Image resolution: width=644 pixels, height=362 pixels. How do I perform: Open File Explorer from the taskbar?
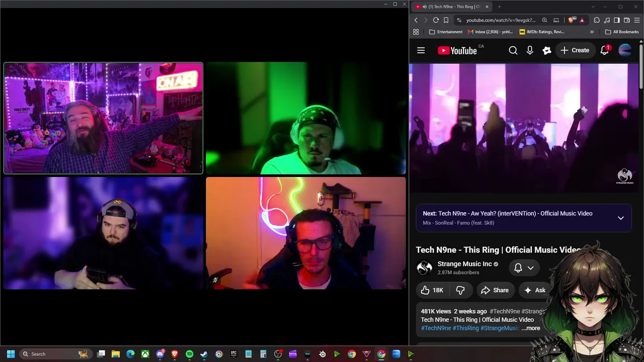pos(116,354)
